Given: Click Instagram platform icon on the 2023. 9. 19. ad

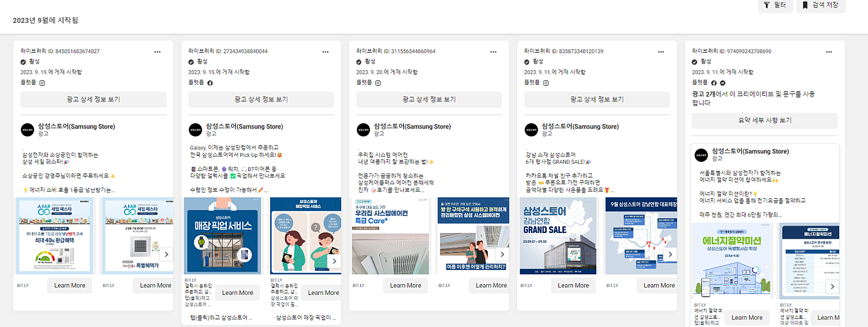Looking at the screenshot, I should [x=42, y=83].
